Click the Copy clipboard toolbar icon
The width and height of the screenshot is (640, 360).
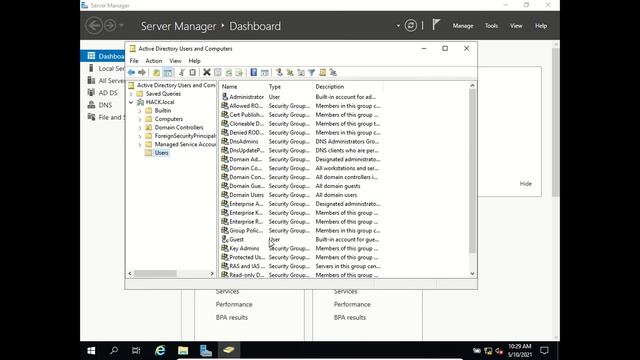tap(193, 73)
